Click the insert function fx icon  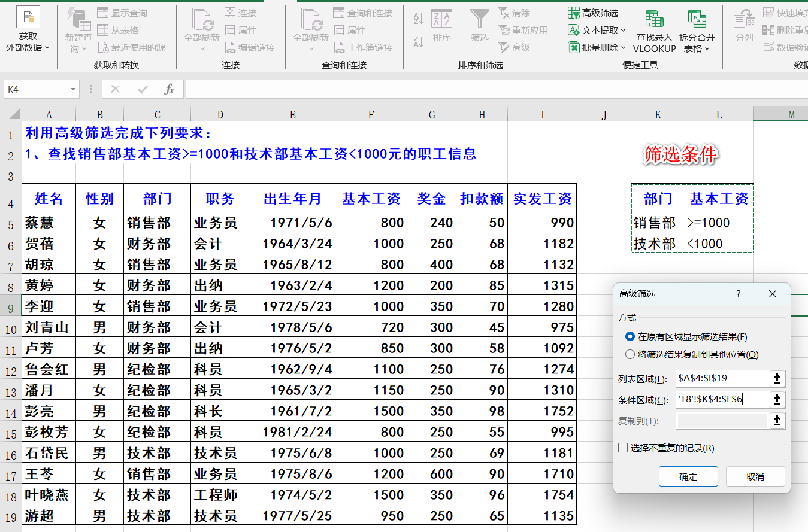click(169, 89)
